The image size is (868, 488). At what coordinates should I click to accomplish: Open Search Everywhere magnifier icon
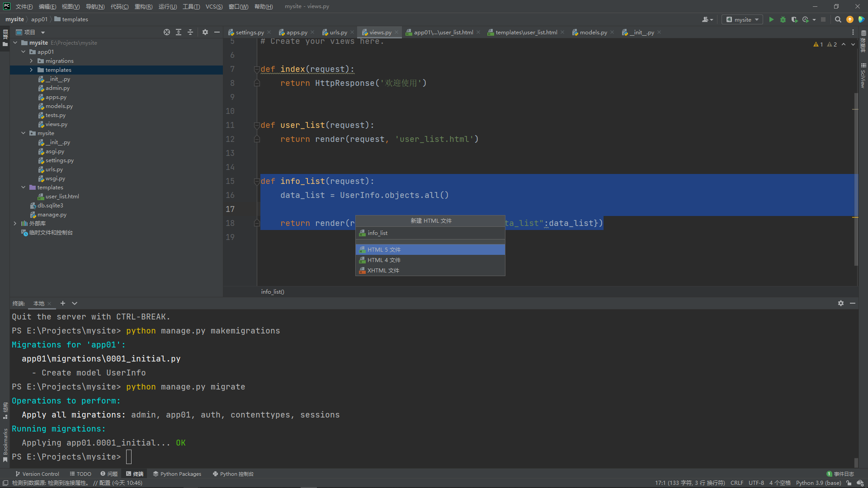[x=838, y=19]
